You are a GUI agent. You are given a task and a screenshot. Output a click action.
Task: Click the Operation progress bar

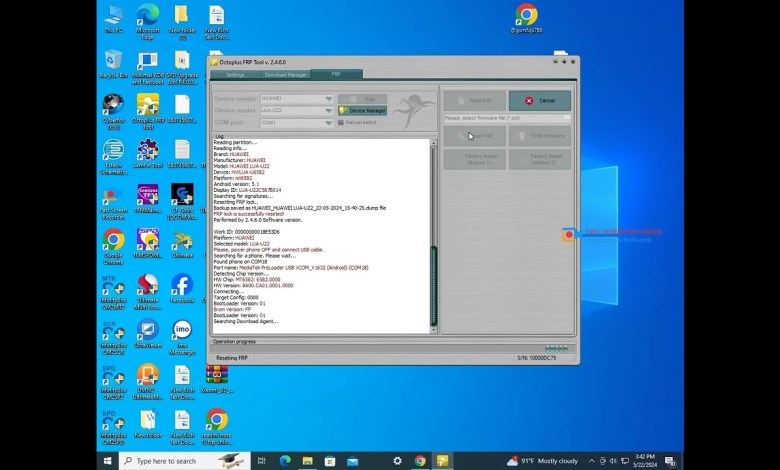pos(393,348)
